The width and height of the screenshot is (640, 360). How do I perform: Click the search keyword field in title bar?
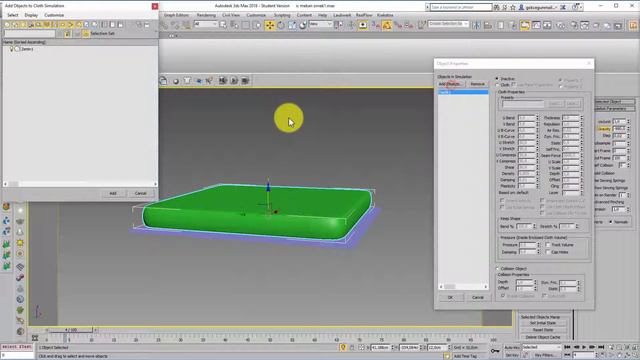click(461, 7)
